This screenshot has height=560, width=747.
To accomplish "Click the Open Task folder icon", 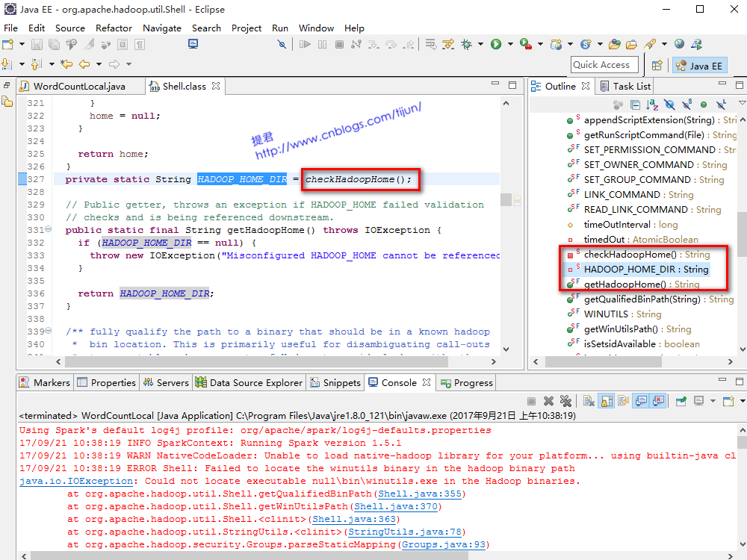I will click(632, 44).
